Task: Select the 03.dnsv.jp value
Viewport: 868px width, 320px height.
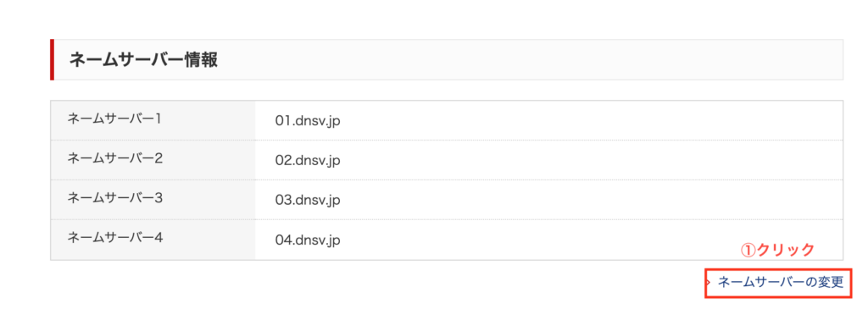Action: (x=307, y=200)
